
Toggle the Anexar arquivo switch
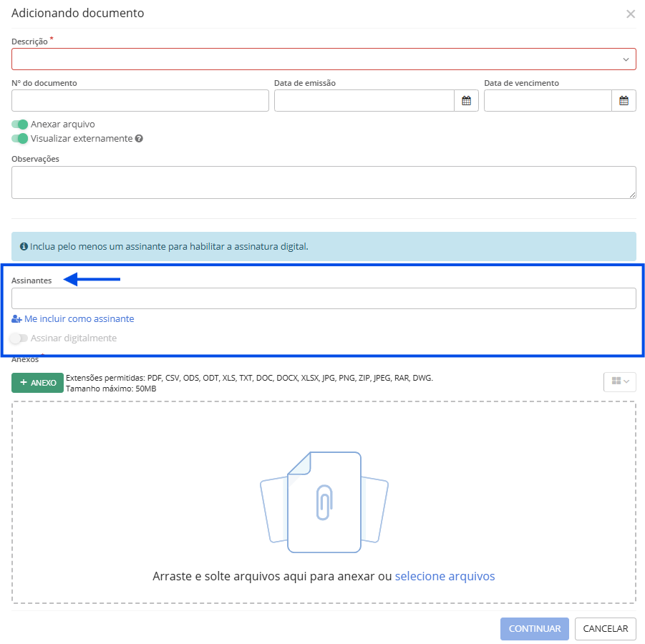19,125
